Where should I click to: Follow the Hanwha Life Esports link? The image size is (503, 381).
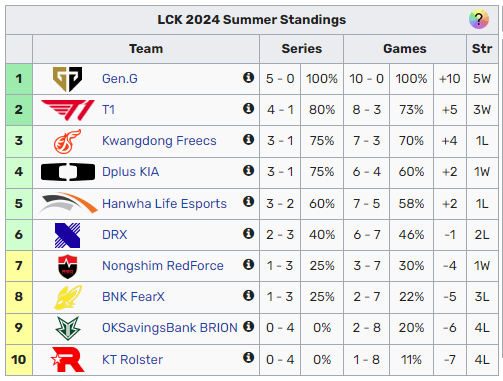pyautogui.click(x=164, y=203)
